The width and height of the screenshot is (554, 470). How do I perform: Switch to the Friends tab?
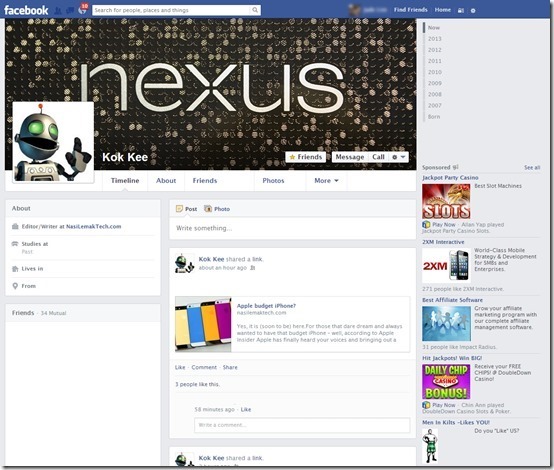coord(205,181)
